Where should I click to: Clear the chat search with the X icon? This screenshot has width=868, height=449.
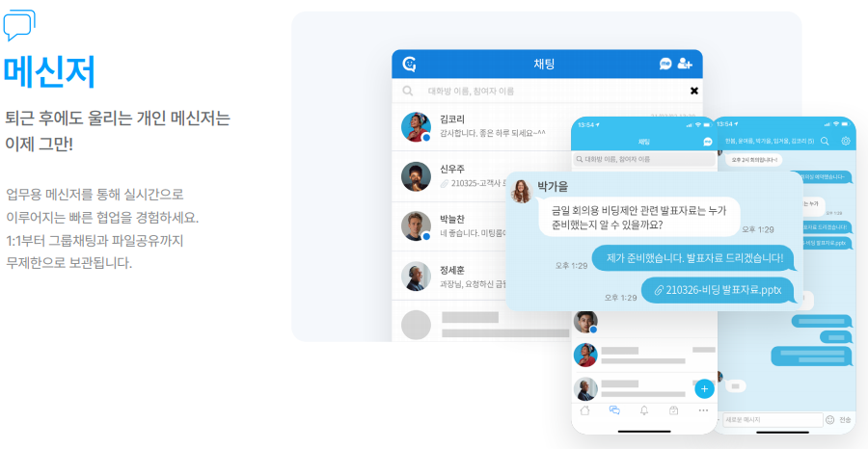coord(694,91)
